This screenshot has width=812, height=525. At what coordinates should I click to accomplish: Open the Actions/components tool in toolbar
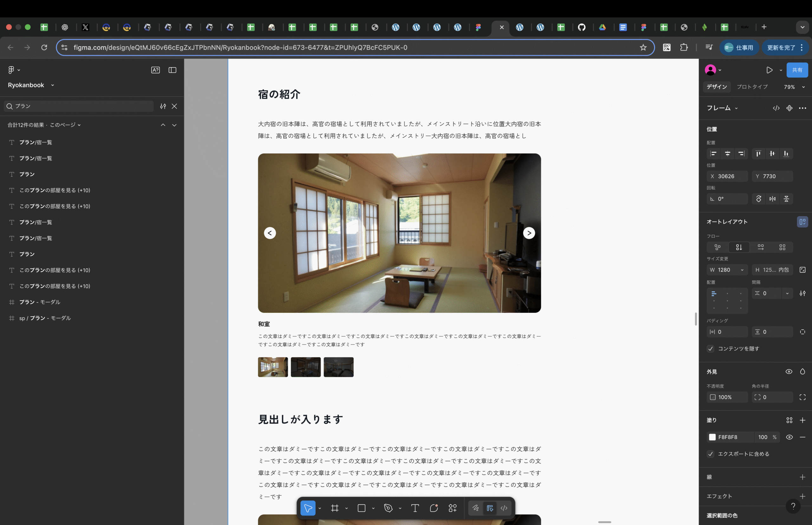coord(453,508)
